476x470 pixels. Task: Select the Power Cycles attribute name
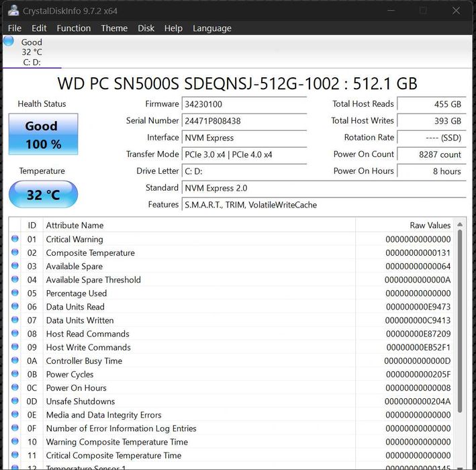point(70,375)
